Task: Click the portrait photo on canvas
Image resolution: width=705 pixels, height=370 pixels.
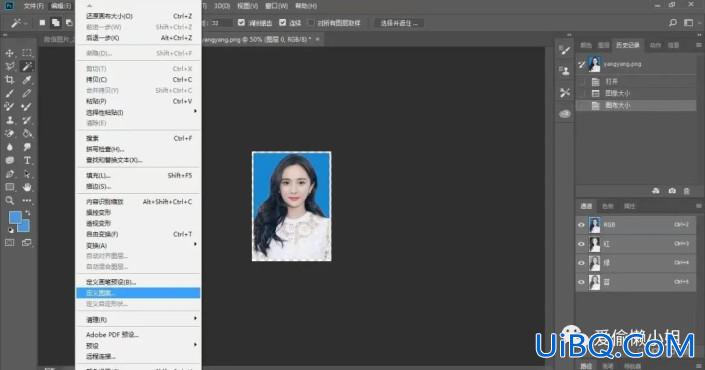Action: point(291,206)
